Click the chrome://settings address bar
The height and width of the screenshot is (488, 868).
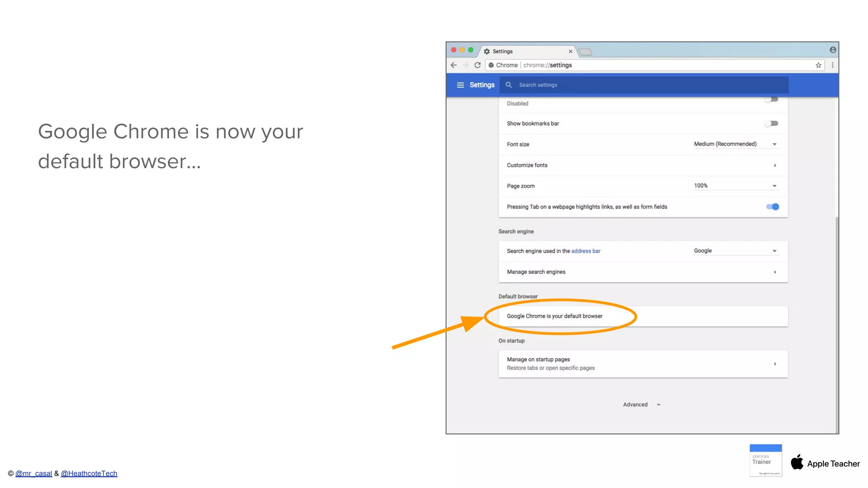(655, 65)
